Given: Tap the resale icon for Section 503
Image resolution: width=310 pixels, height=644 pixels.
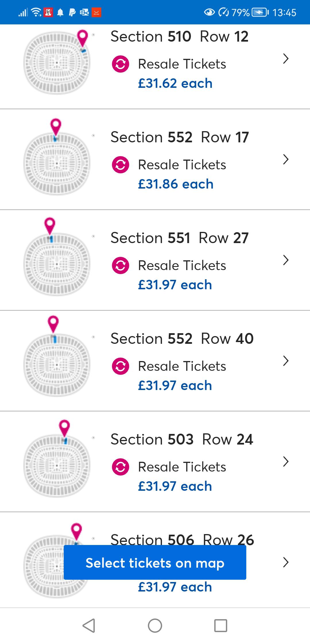Looking at the screenshot, I should pyautogui.click(x=120, y=467).
